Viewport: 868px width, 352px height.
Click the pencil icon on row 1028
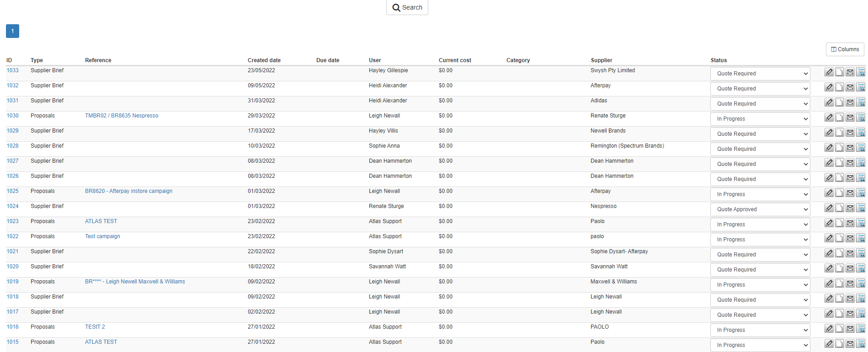point(829,147)
